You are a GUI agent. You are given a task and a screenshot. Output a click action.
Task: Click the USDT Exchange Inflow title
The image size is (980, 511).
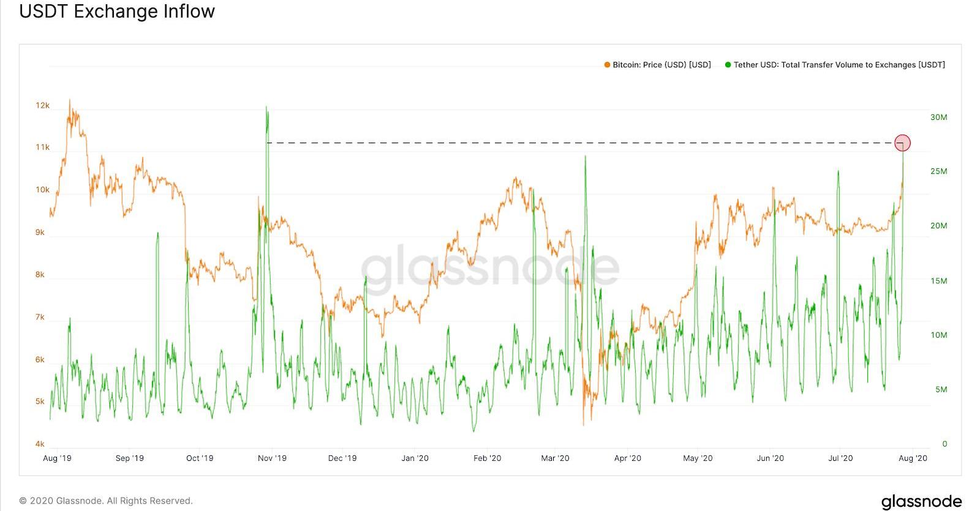pos(117,12)
